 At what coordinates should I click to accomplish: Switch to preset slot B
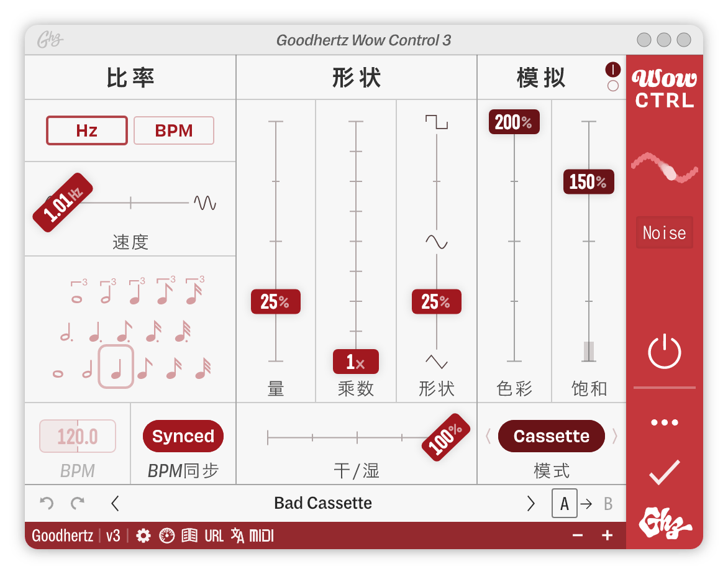607,504
